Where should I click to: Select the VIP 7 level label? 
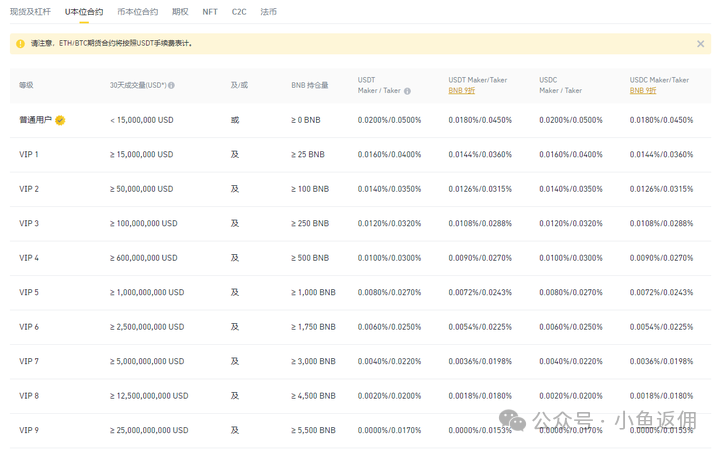[x=29, y=361]
